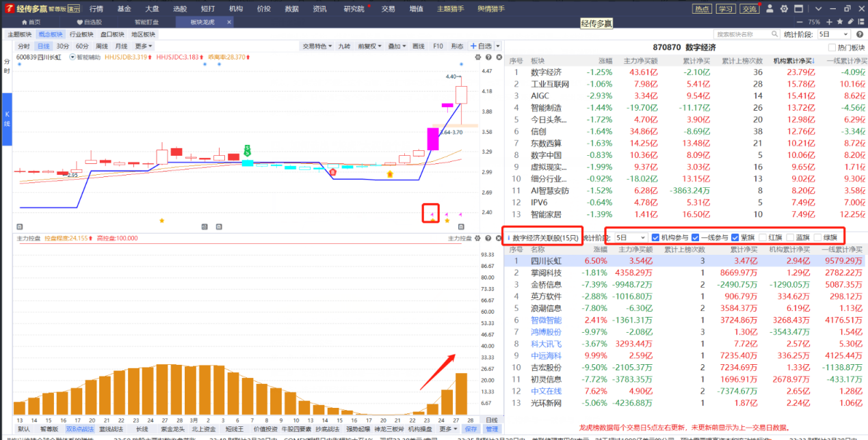Open the 交易特色 dropdown
Image resolution: width=868 pixels, height=440 pixels.
[317, 46]
